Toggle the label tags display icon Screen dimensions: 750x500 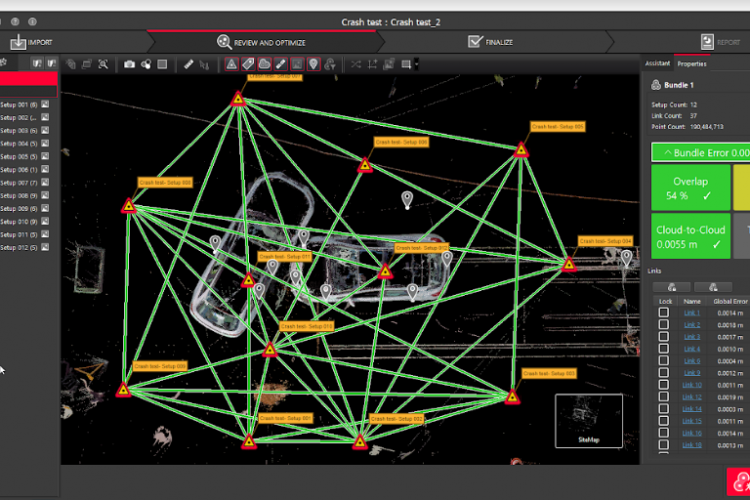[248, 64]
